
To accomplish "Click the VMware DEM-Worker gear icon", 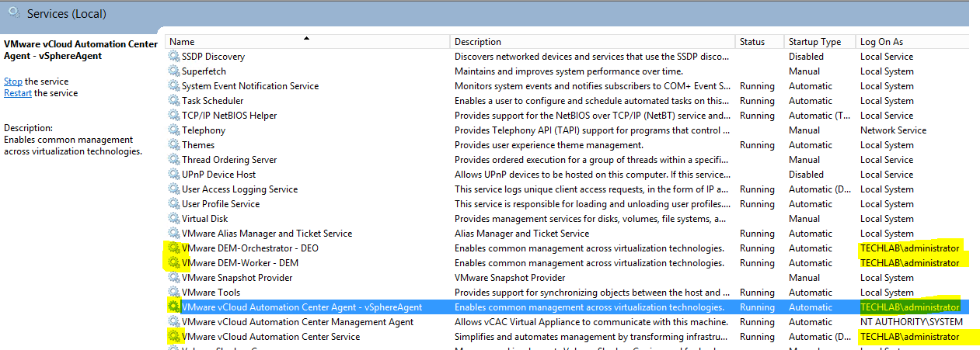I will 173,263.
